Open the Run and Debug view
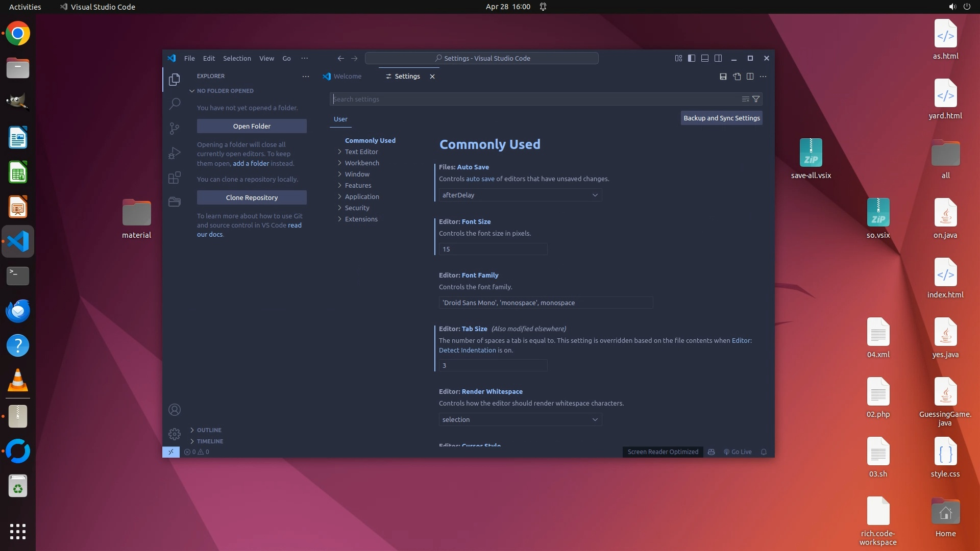Image resolution: width=980 pixels, height=551 pixels. (175, 153)
